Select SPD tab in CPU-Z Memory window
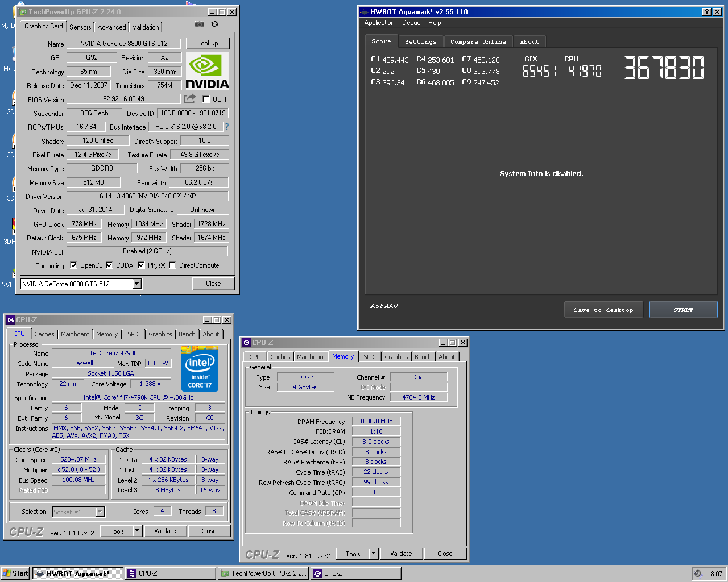 369,357
